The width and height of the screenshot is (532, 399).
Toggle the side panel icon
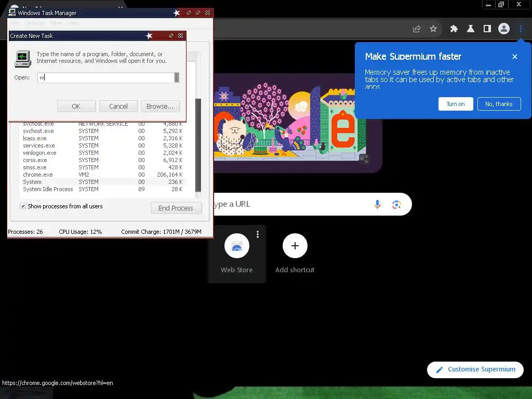(x=487, y=29)
